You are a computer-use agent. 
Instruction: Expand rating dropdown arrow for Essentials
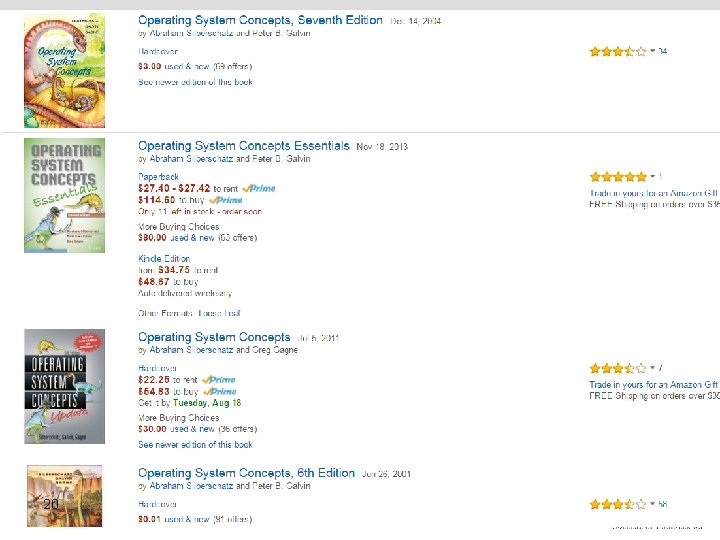[x=653, y=177]
